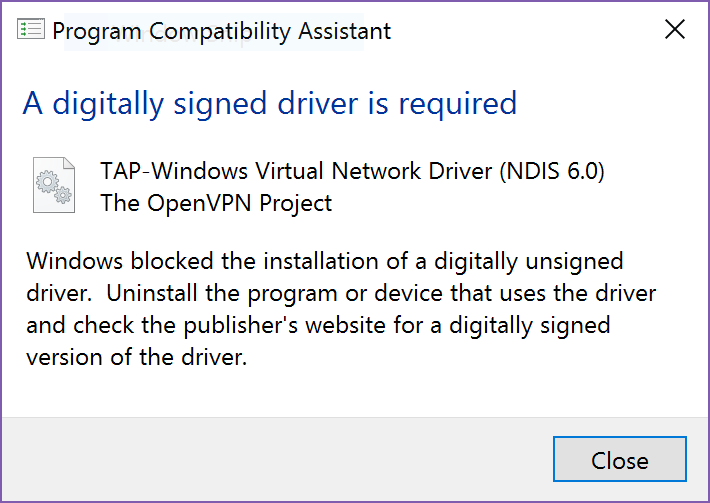Click the driver file gears icon
The image size is (710, 503).
(51, 186)
